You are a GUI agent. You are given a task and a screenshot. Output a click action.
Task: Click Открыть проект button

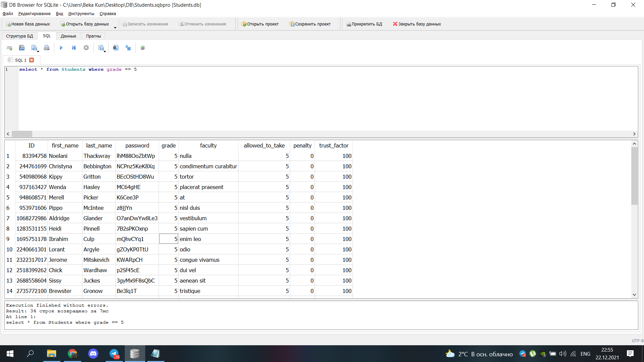260,24
